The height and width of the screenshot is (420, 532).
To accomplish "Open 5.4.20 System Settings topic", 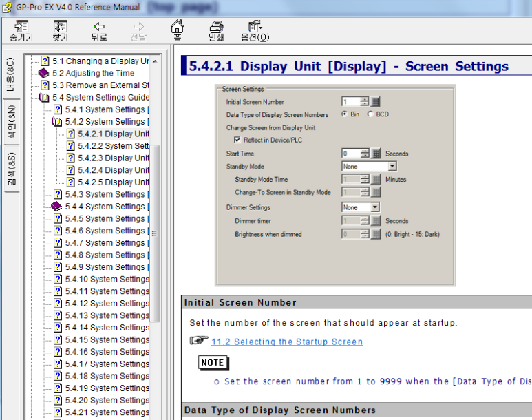I will [107, 401].
